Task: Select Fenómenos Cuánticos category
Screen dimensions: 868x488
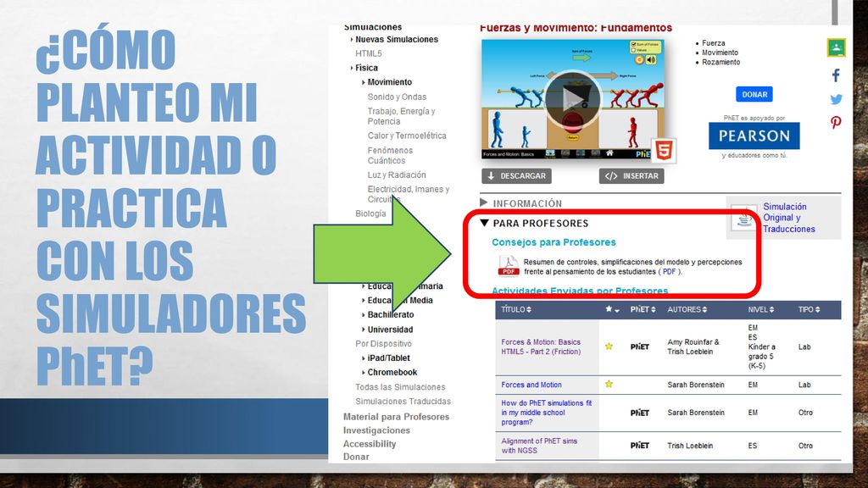Action: point(390,156)
